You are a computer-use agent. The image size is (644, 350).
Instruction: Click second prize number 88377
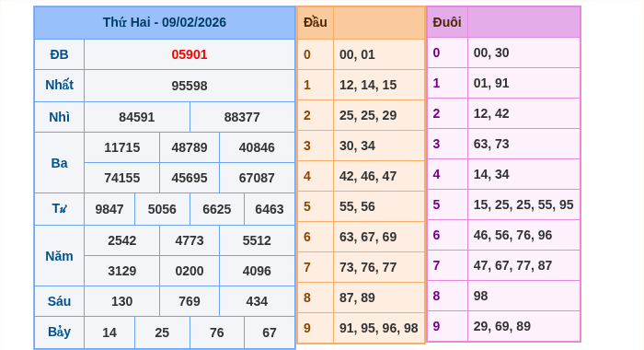[242, 117]
